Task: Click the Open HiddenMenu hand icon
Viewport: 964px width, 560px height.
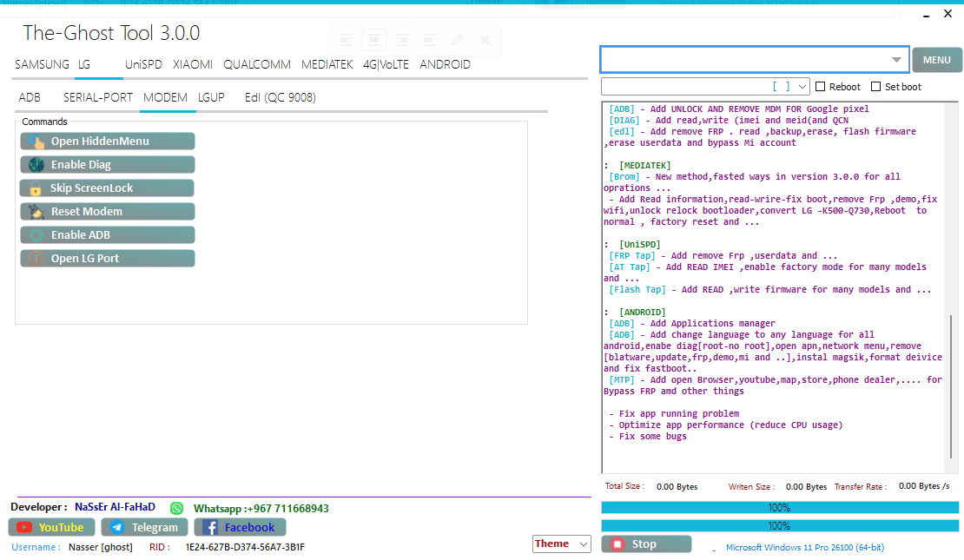Action: tap(36, 142)
